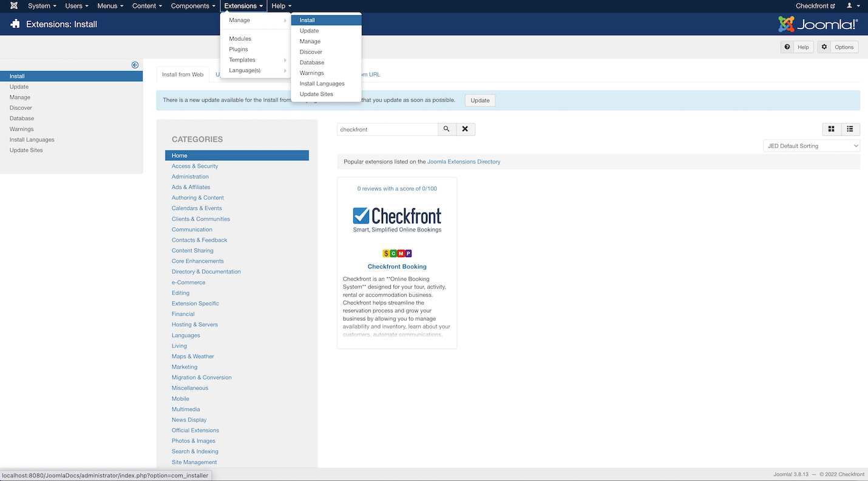Viewport: 868px width, 481px height.
Task: Open the Help dropdown menu
Action: [282, 6]
